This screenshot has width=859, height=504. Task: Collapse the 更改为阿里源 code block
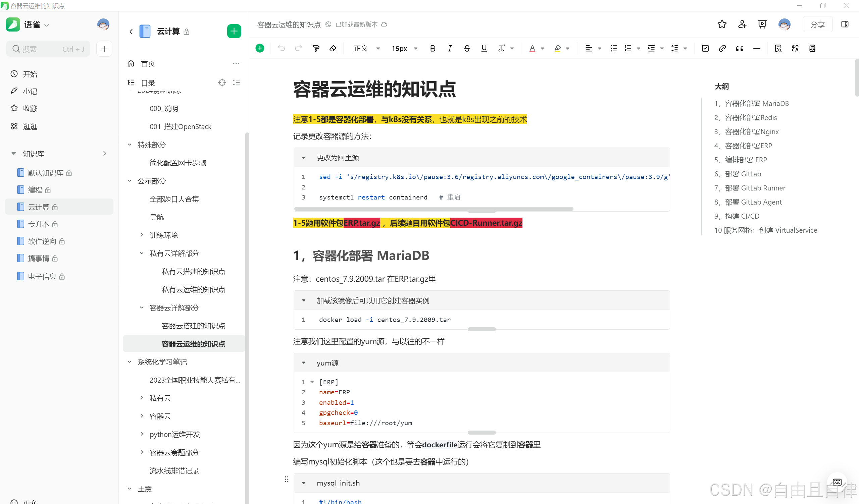click(x=304, y=158)
